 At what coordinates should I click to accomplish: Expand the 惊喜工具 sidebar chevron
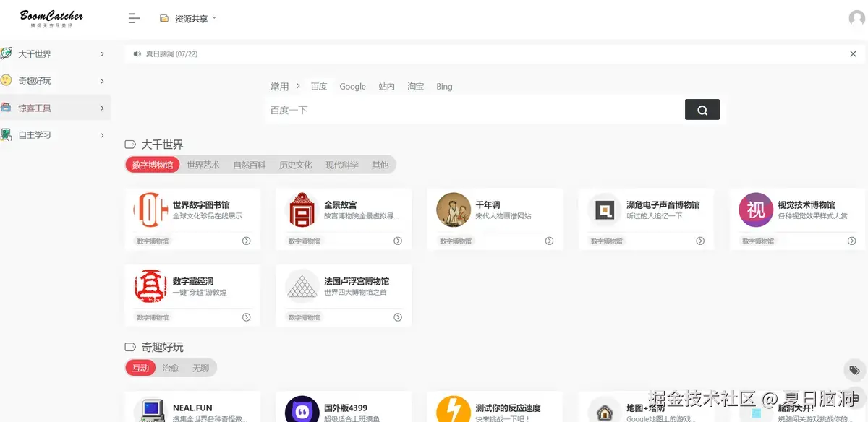point(102,108)
